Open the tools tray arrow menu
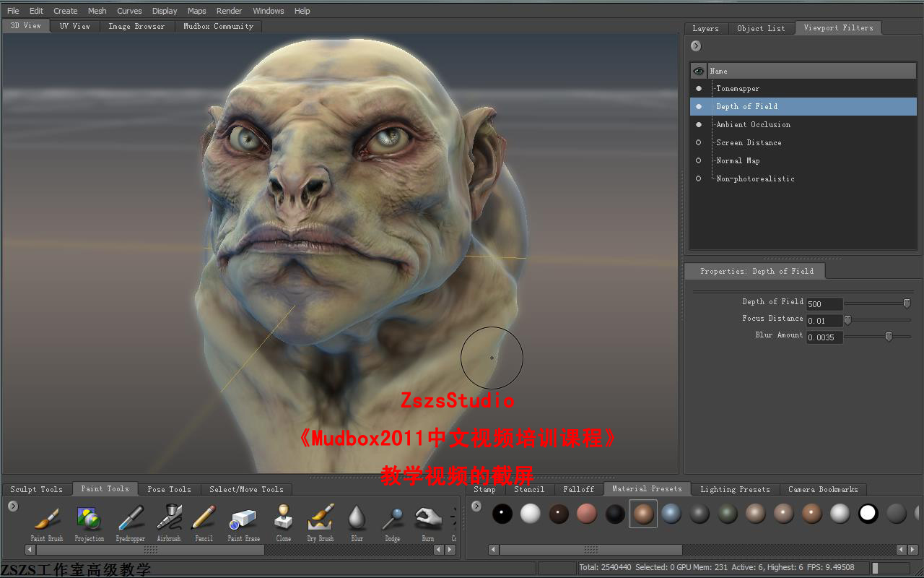924x578 pixels. [x=13, y=506]
